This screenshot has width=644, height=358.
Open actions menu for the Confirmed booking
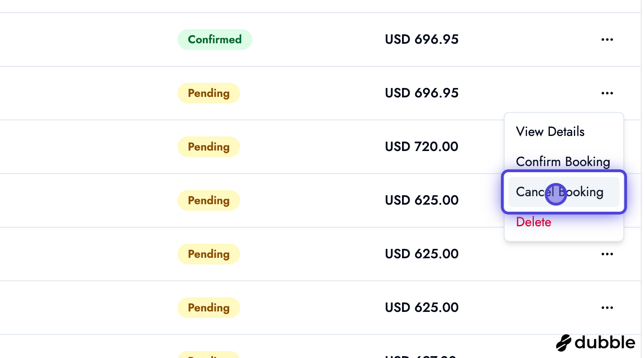(607, 40)
